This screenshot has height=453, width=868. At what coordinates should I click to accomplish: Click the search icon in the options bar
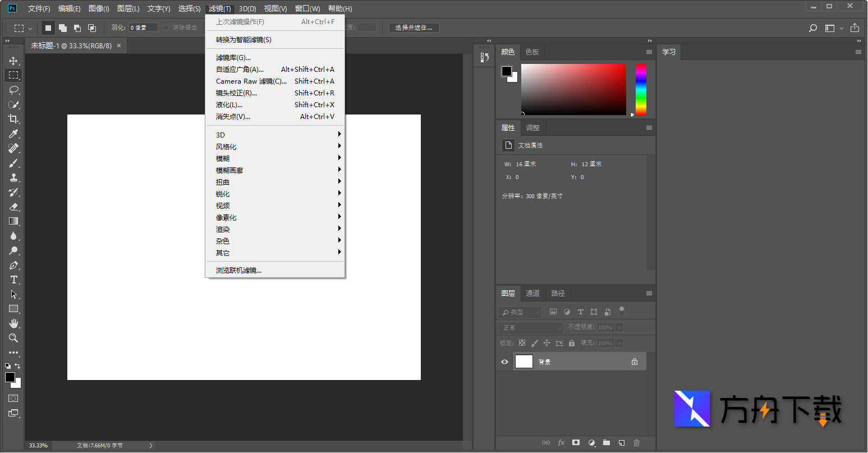point(812,27)
